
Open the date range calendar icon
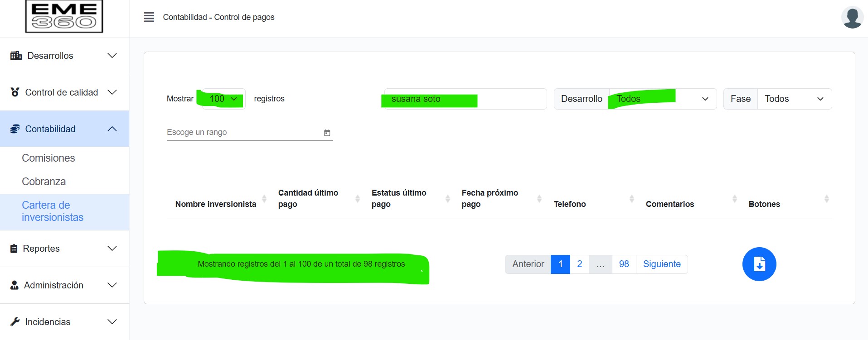(327, 133)
